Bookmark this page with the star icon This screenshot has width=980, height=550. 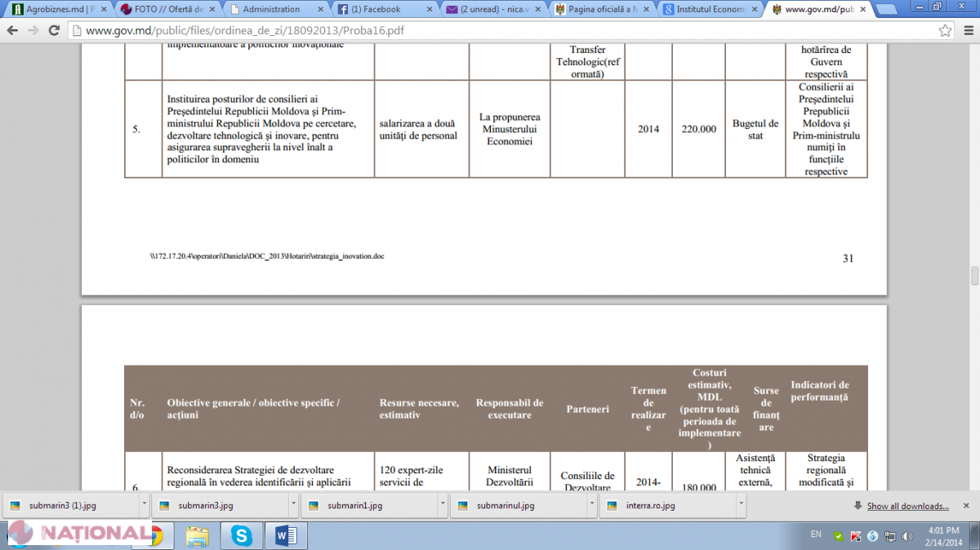[945, 30]
